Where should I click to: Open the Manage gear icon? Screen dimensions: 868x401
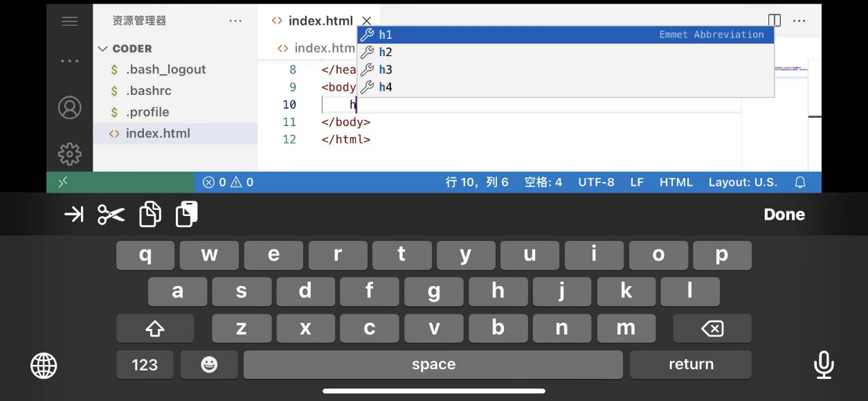[69, 153]
